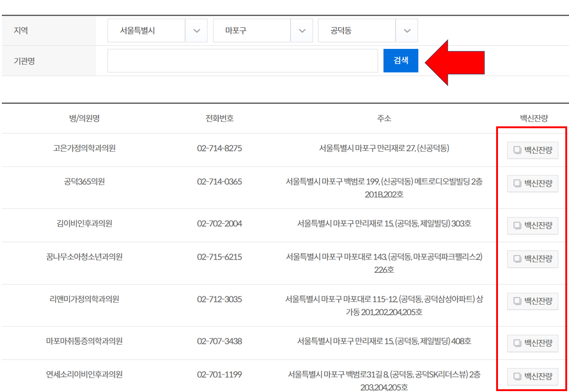Click the blue 검색 search button
The image size is (569, 392).
click(401, 60)
